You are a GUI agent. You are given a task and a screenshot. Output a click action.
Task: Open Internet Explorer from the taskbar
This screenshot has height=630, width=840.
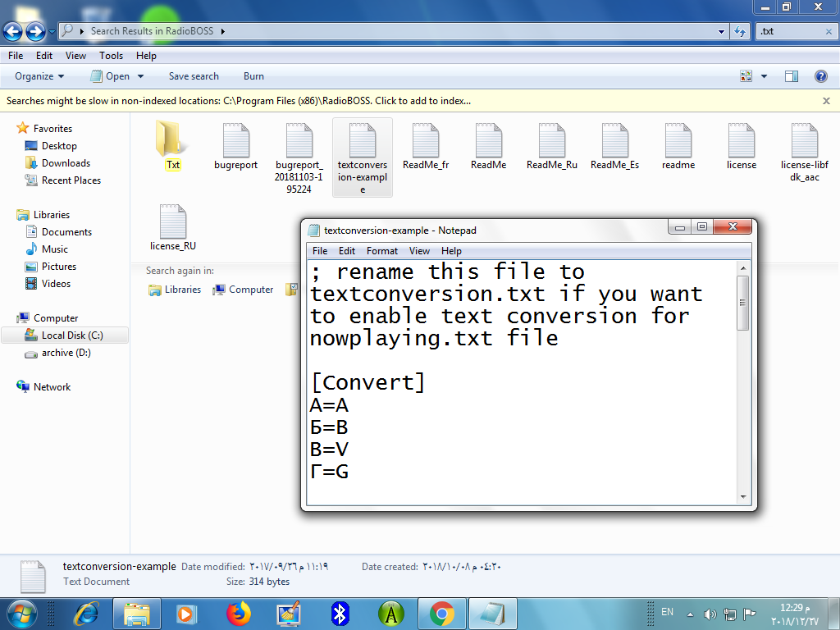tap(87, 614)
